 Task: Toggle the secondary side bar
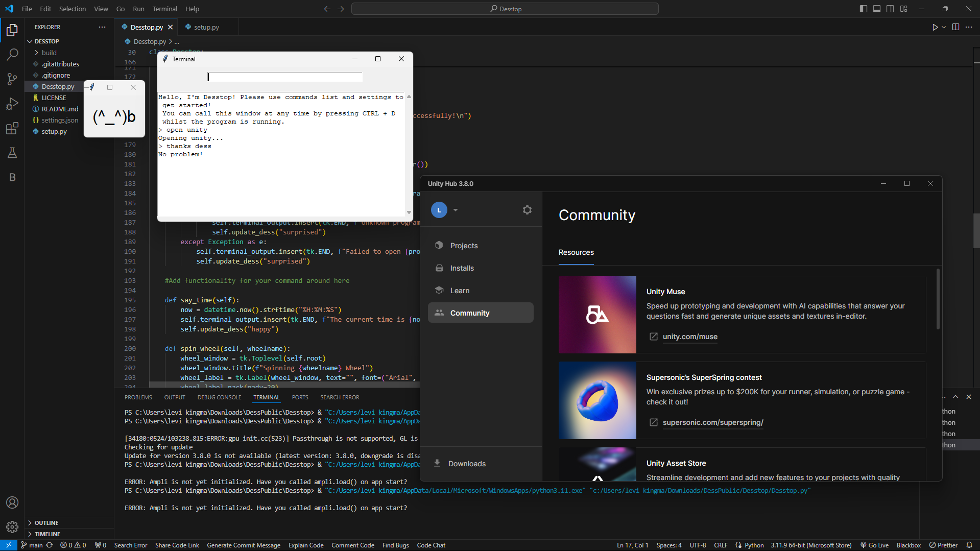pyautogui.click(x=890, y=9)
